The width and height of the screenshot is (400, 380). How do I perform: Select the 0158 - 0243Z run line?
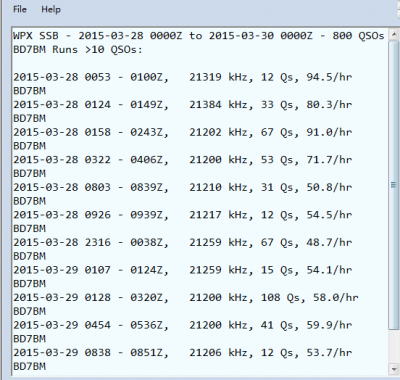tap(183, 132)
